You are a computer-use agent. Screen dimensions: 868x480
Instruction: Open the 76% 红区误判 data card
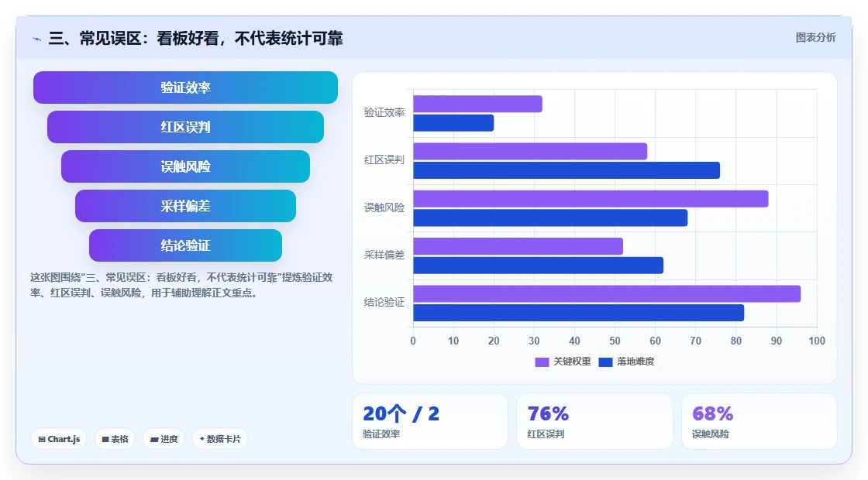point(594,421)
